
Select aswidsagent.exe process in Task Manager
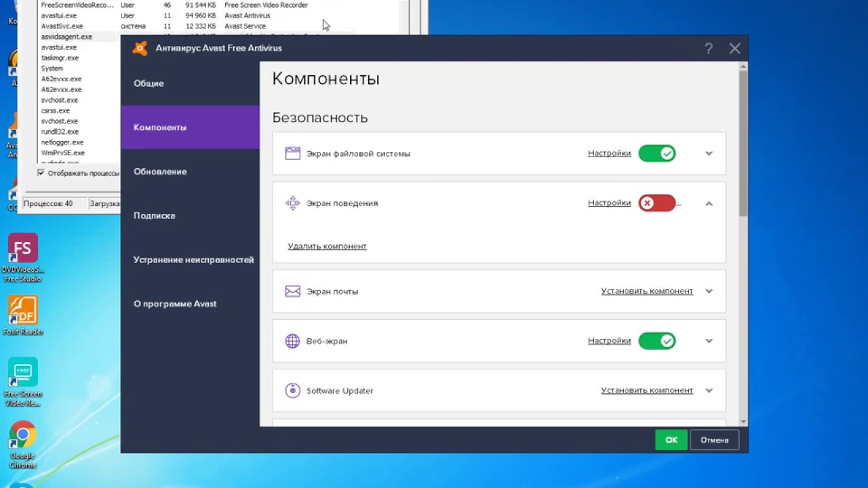pos(66,37)
